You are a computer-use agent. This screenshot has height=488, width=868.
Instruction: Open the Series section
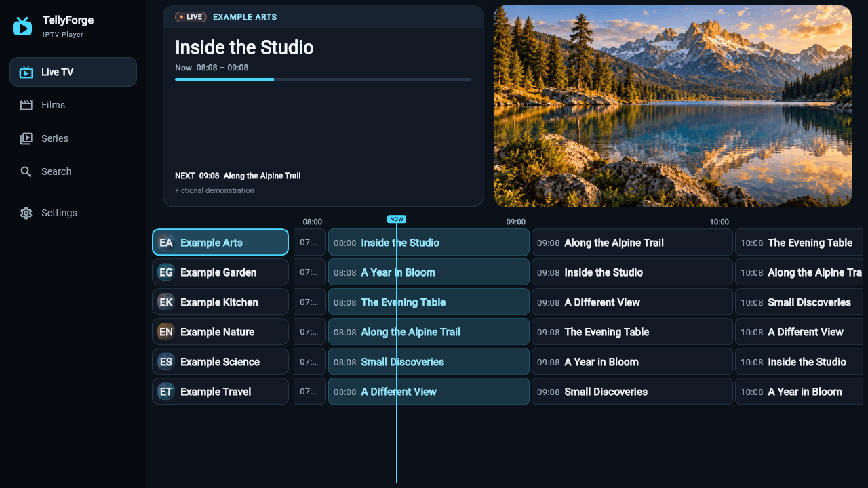click(73, 138)
